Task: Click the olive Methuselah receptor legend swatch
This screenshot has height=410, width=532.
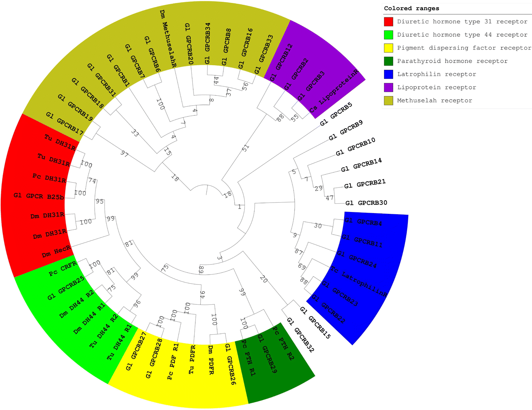Action: click(389, 101)
